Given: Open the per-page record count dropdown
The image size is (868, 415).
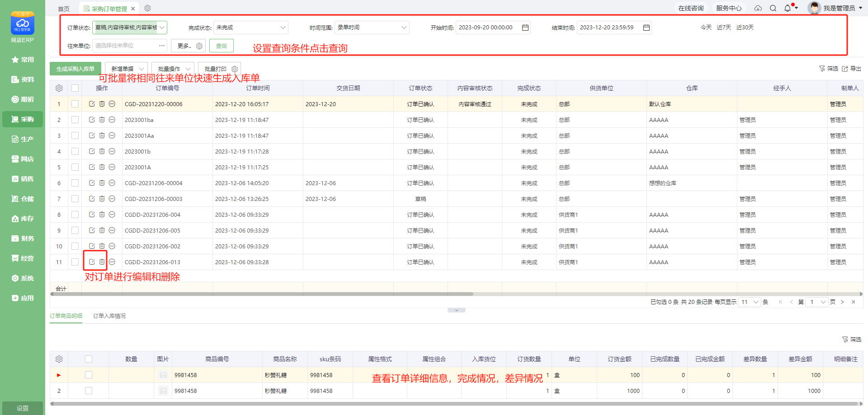Looking at the screenshot, I should click(750, 302).
